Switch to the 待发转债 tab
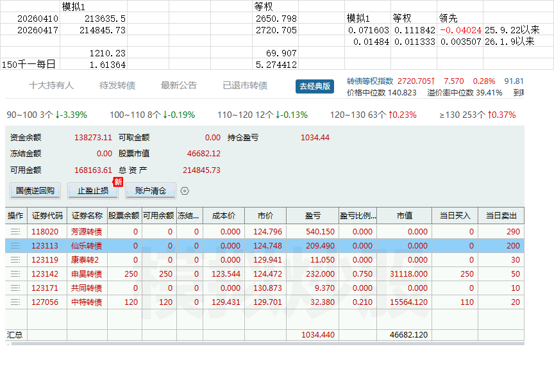The height and width of the screenshot is (392, 554). pos(117,85)
